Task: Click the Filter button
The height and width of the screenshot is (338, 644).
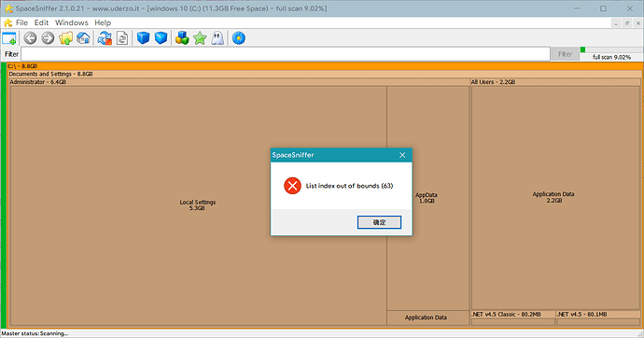Action: [x=565, y=54]
